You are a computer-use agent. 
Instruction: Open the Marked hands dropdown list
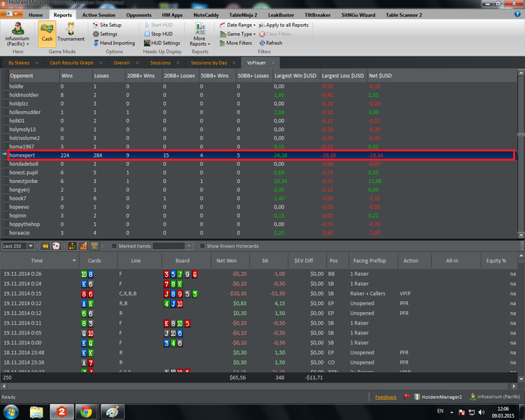(x=189, y=246)
